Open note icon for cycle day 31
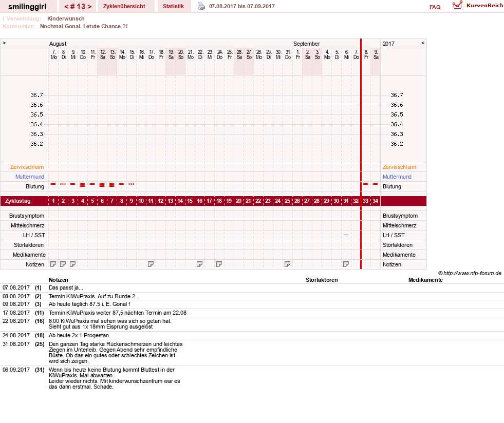Image resolution: width=504 pixels, height=423 pixels. 346,264
